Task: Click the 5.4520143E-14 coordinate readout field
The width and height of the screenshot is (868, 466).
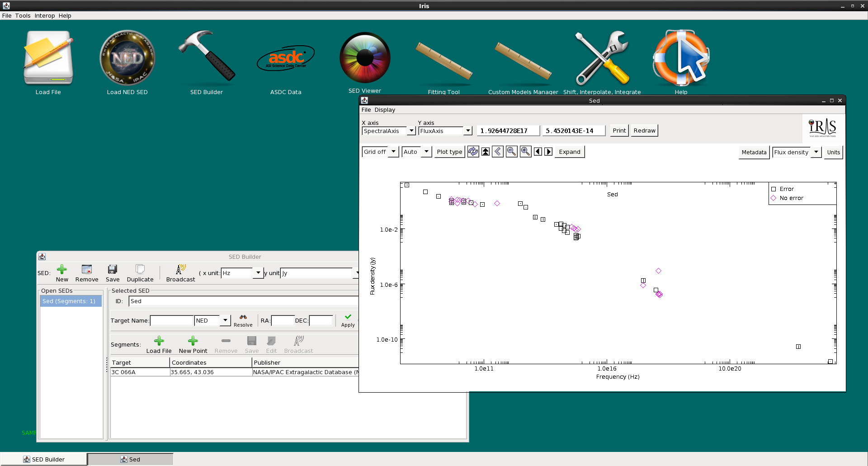Action: 574,131
